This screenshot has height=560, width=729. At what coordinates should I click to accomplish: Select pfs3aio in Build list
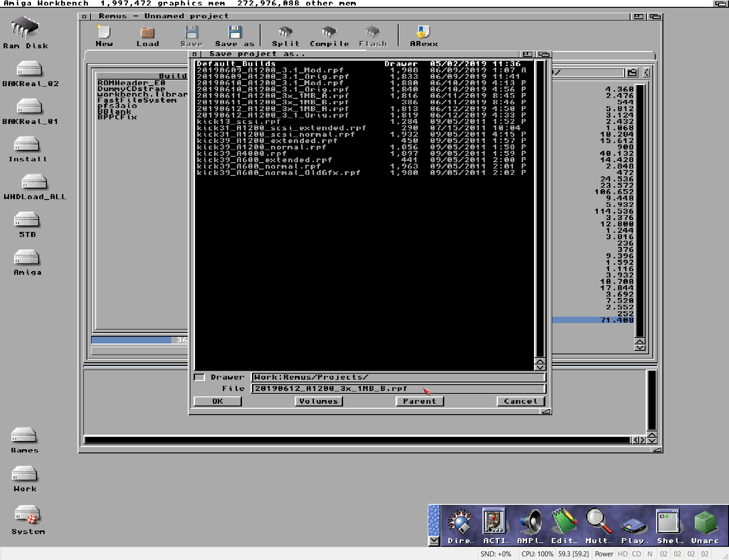point(117,106)
